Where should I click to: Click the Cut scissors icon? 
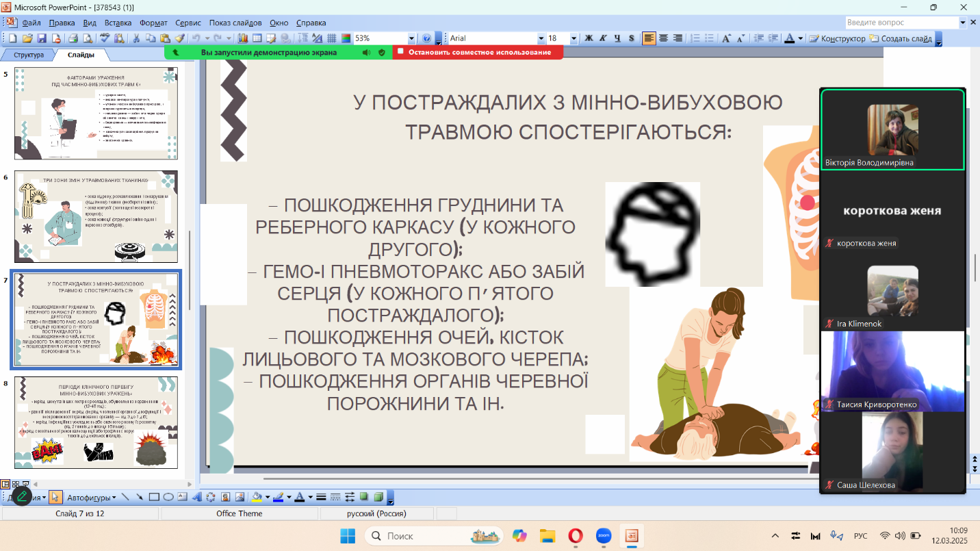136,38
